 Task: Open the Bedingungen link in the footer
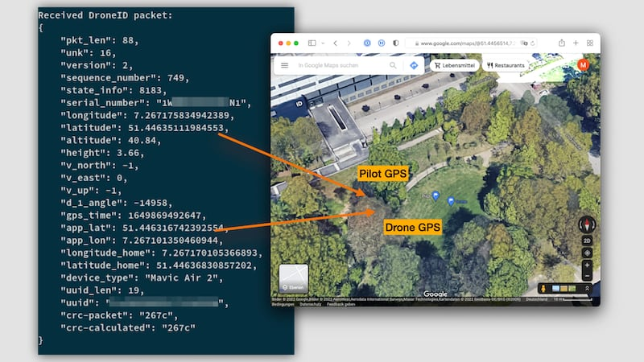[x=283, y=304]
